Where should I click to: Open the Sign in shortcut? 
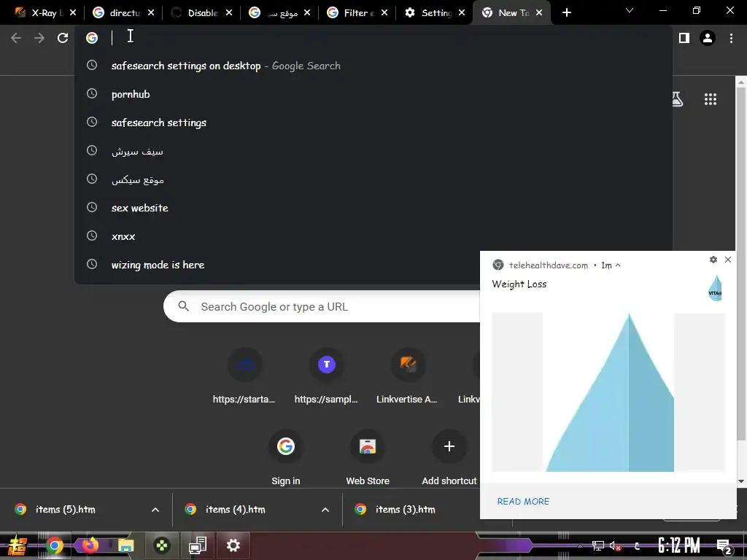point(285,458)
